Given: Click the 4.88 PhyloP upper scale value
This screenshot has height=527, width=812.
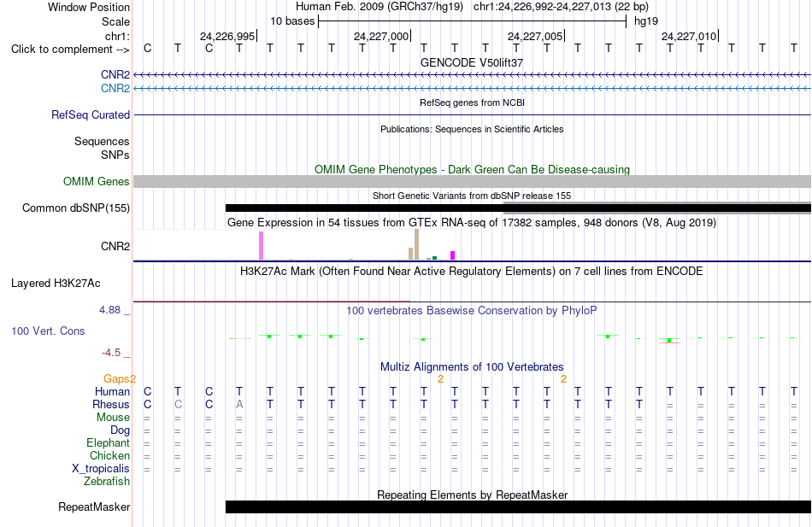Looking at the screenshot, I should coord(109,309).
